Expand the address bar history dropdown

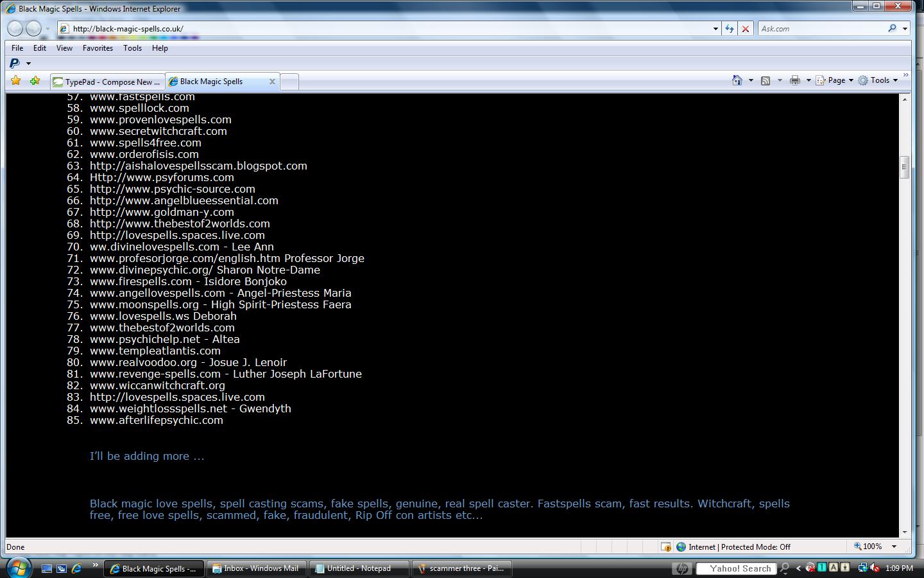click(x=715, y=29)
